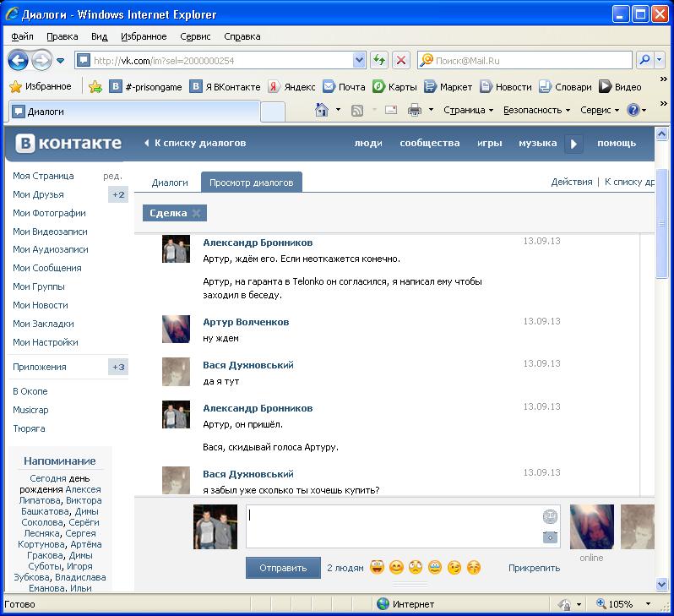Switch to Диалоги tab
The height and width of the screenshot is (616, 674).
pos(170,183)
